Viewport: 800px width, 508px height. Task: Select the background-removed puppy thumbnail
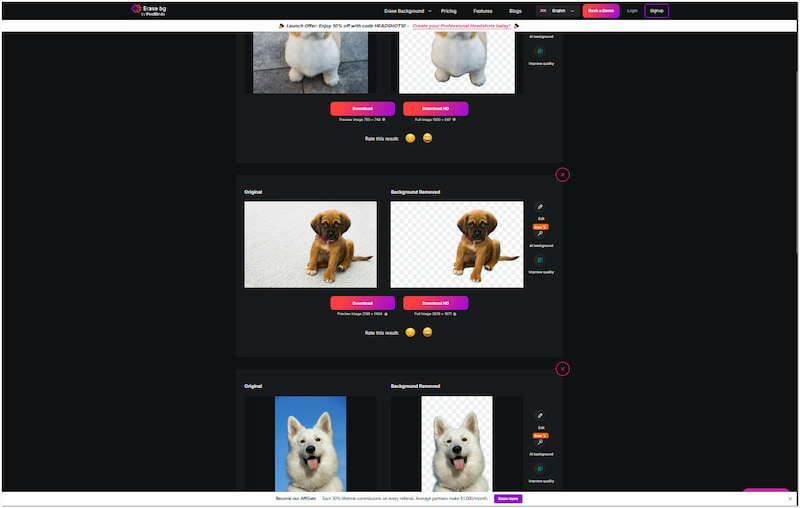[x=457, y=245]
